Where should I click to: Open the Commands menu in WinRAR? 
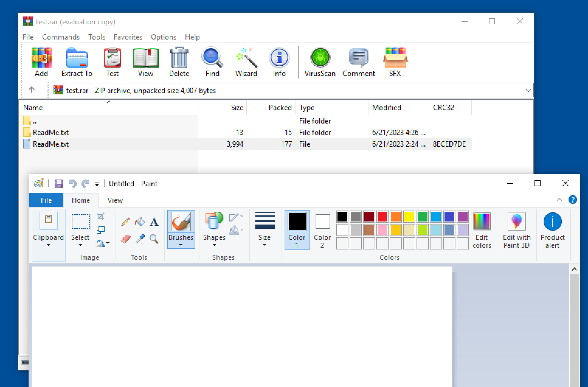[x=61, y=37]
